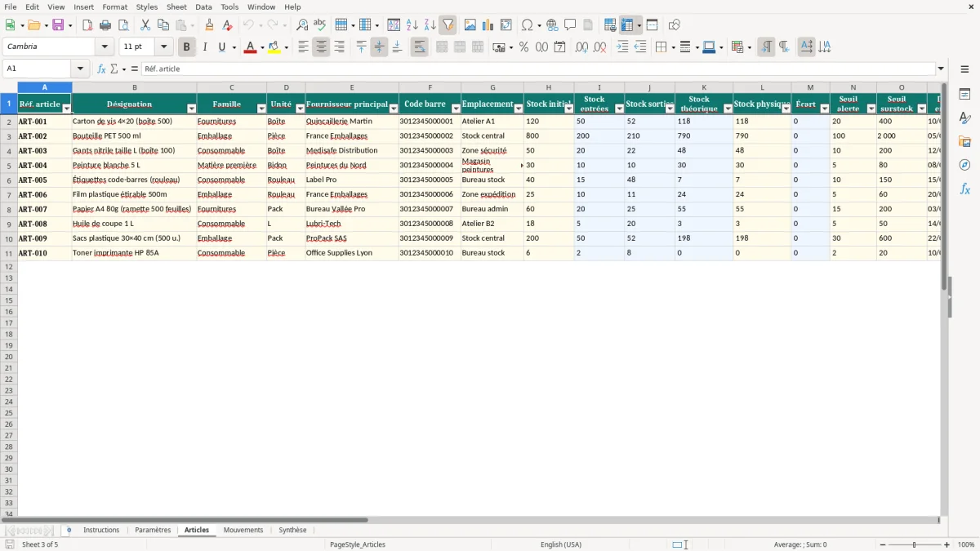
Task: Add a decimal place to the number format
Action: [x=582, y=47]
